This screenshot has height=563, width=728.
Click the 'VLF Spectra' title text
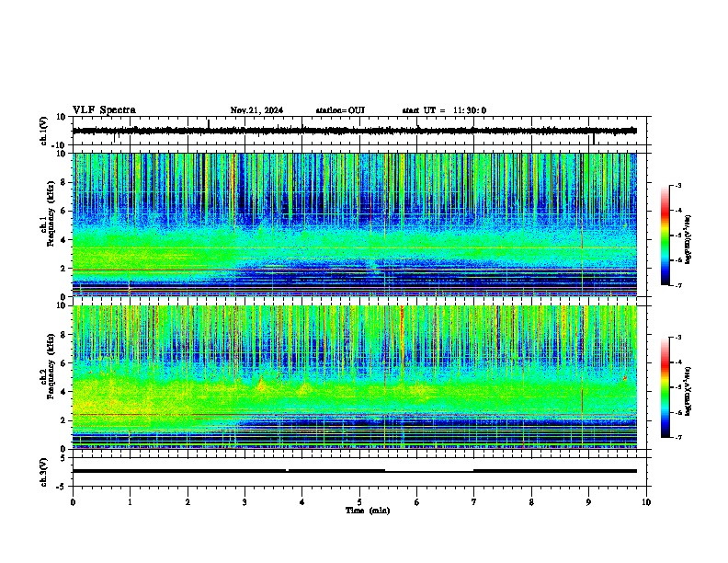tap(104, 110)
